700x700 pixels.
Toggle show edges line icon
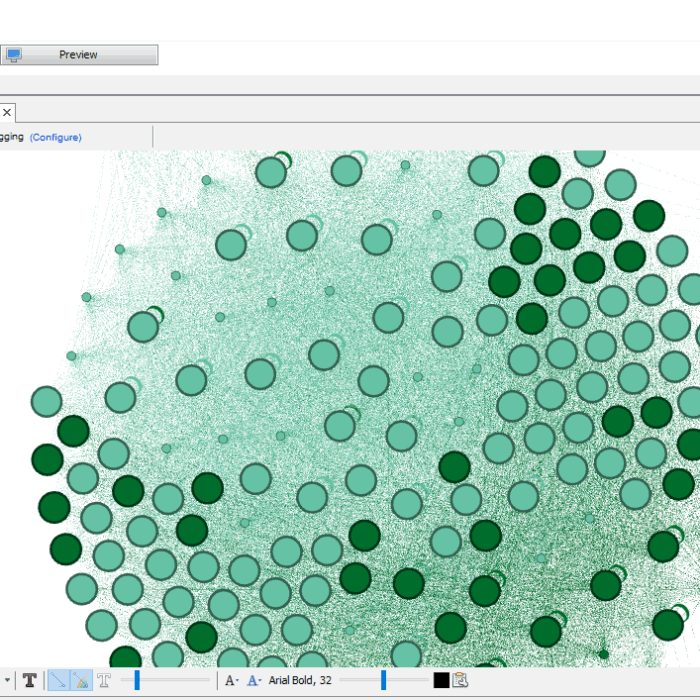point(58,680)
